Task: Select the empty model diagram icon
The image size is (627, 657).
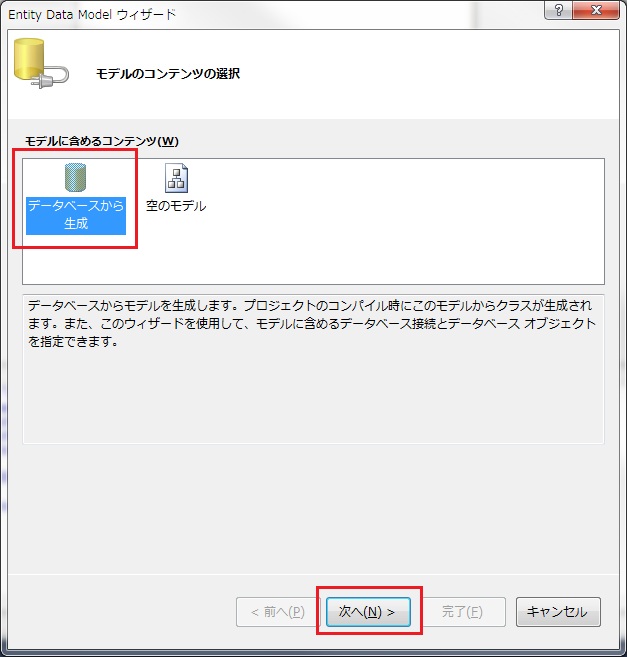Action: (176, 178)
